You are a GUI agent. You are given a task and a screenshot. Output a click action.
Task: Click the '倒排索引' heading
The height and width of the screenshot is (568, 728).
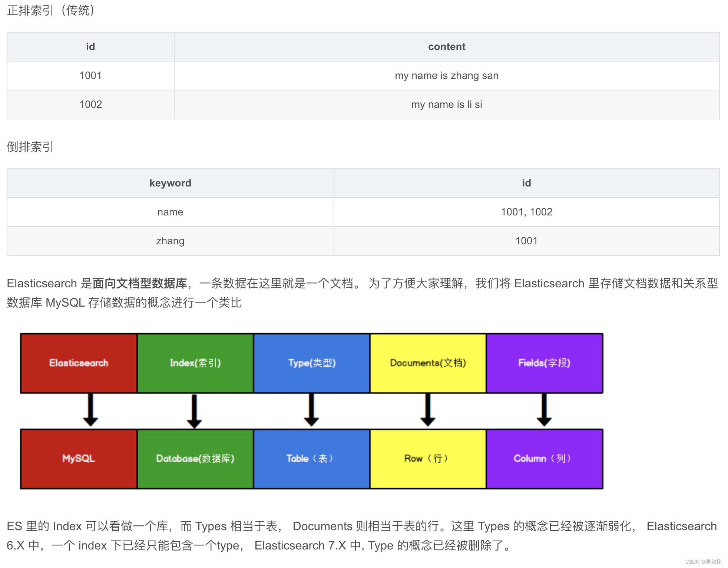click(x=30, y=147)
